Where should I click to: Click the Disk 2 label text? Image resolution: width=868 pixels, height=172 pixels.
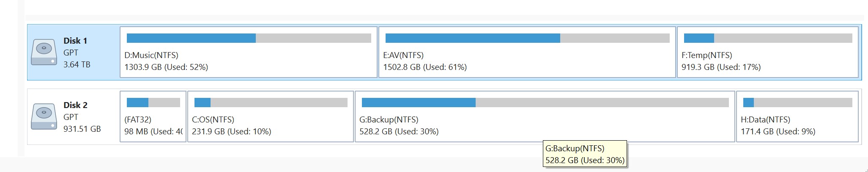[x=75, y=105]
